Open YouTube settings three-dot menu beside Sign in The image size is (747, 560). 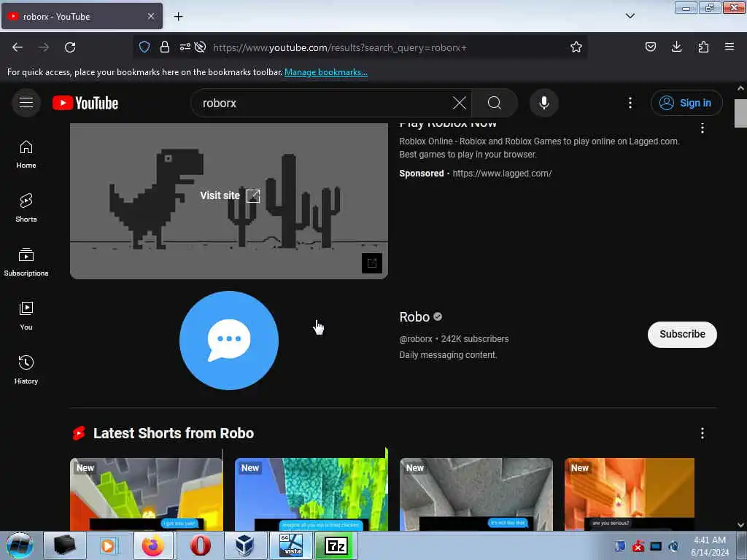[x=630, y=103]
